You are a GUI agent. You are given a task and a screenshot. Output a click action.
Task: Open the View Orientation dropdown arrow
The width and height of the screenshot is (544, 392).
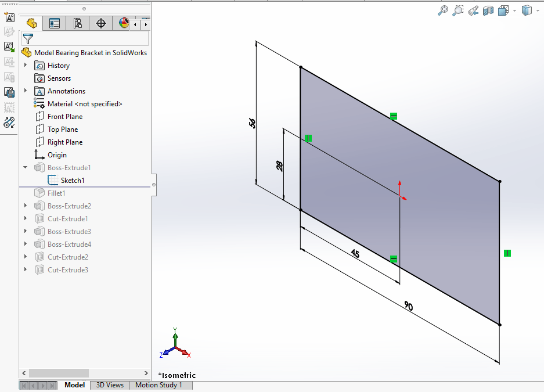[514, 10]
